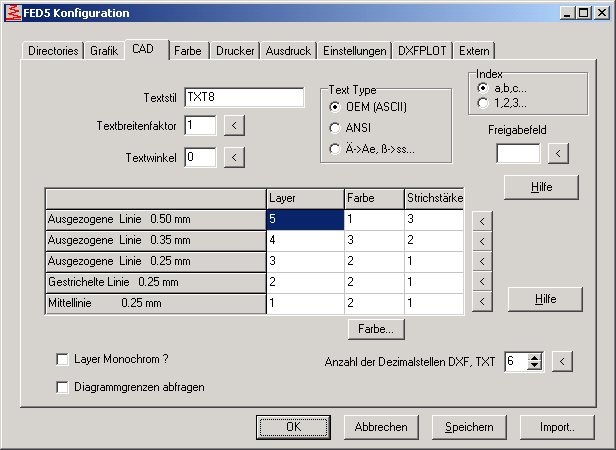Viewport: 616px width, 450px height.
Task: Enable the Layer Monochrom checkbox
Action: coord(63,359)
